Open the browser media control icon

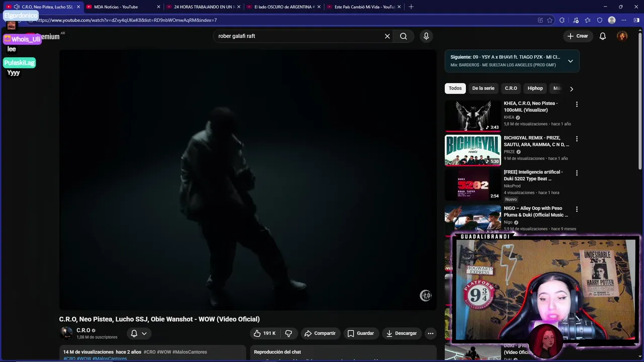[575, 20]
